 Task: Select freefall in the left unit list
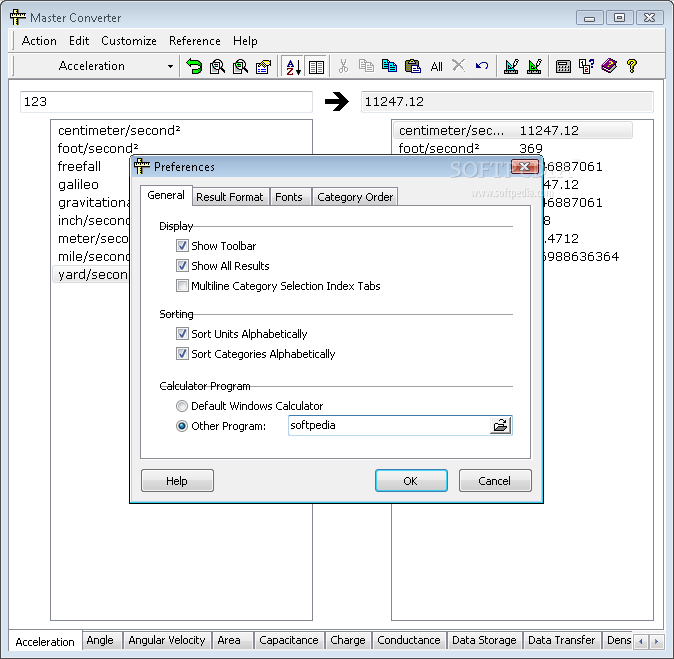point(80,166)
